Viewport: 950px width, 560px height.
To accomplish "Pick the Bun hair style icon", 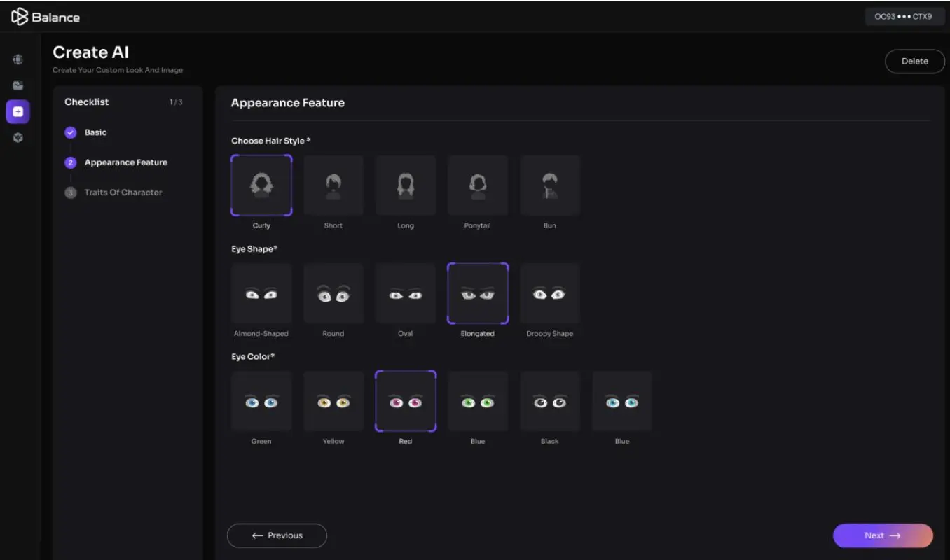I will coord(550,185).
